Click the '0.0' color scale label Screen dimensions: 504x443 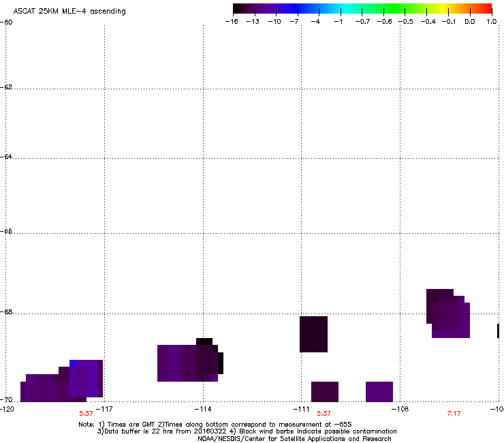point(470,22)
